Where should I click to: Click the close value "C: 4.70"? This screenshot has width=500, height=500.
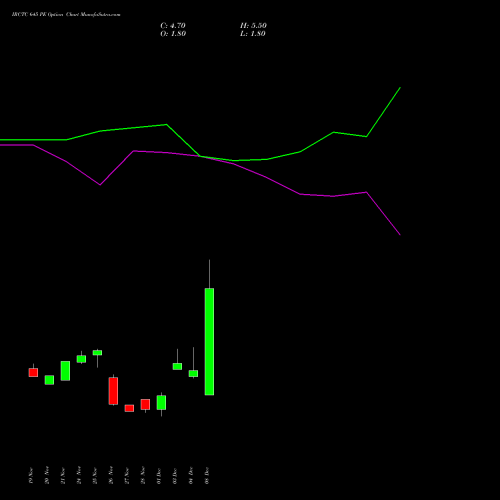pos(173,26)
